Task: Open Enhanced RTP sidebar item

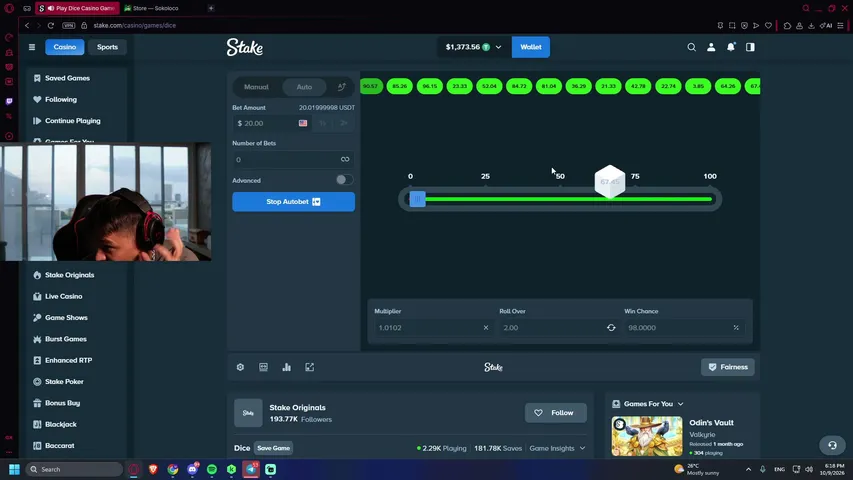Action: tap(69, 360)
